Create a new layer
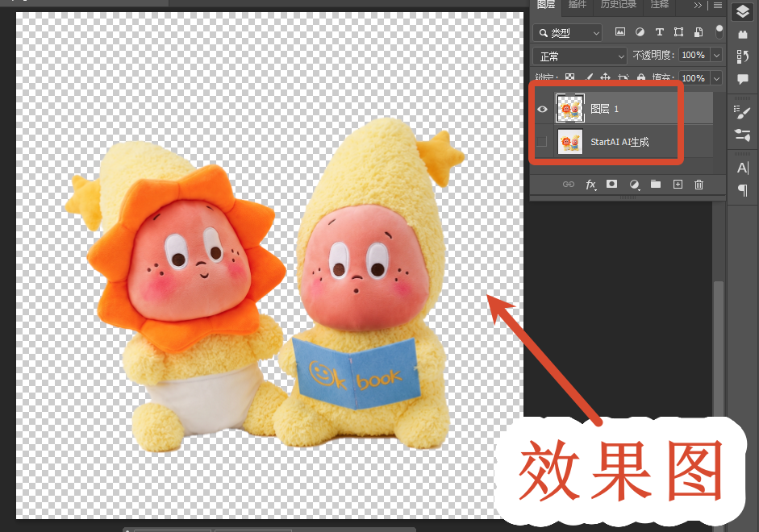The width and height of the screenshot is (759, 532). pyautogui.click(x=678, y=185)
